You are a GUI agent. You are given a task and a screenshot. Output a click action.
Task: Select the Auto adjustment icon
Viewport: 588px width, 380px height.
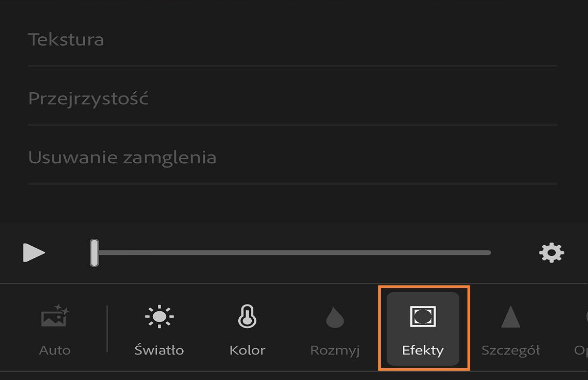54,319
